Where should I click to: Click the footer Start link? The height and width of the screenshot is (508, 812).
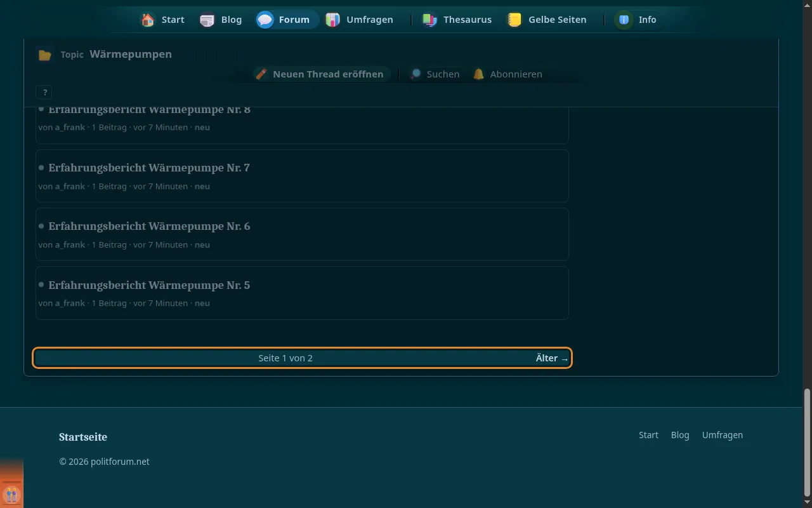coord(648,435)
